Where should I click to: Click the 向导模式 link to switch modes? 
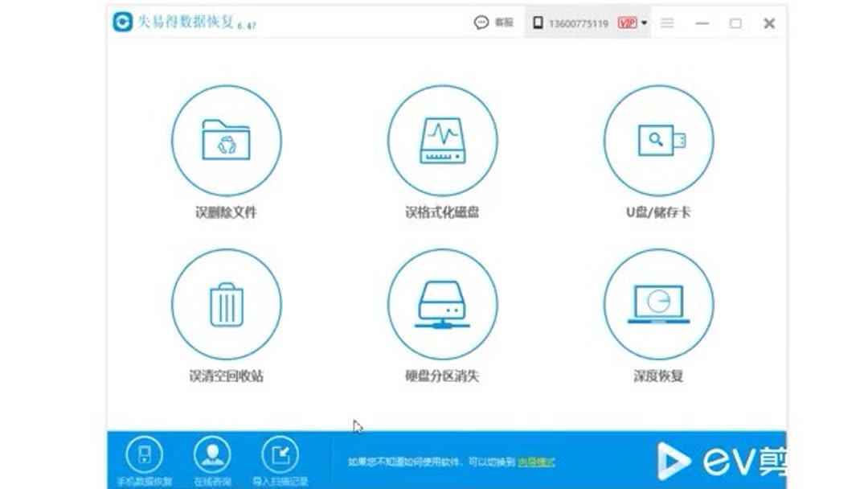tap(536, 462)
